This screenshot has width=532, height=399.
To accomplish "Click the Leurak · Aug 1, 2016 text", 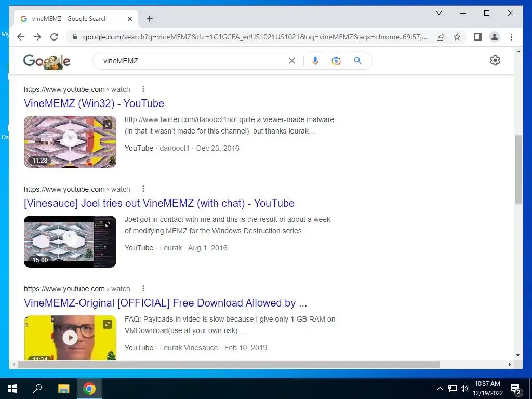I will pos(193,248).
